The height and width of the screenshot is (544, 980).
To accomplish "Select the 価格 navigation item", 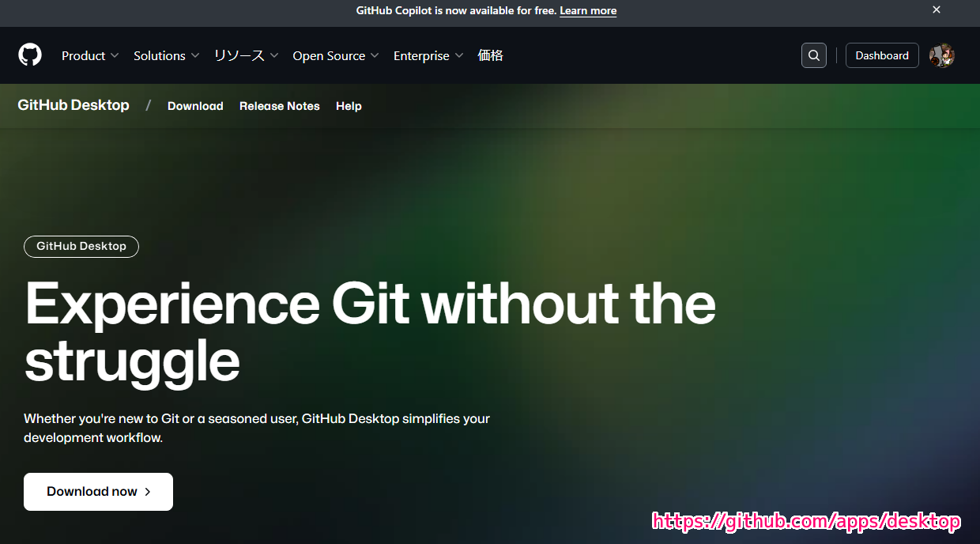I will (x=490, y=55).
